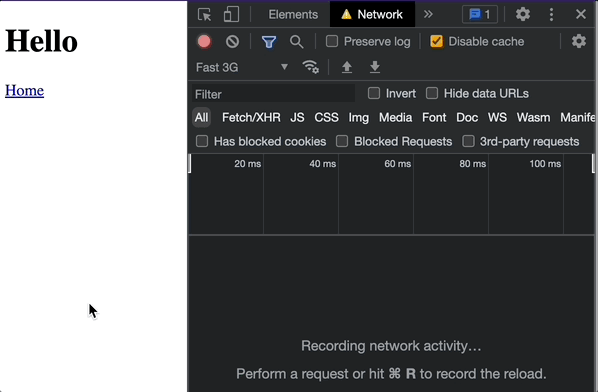The height and width of the screenshot is (392, 598).
Task: Clear the network log
Action: 232,42
